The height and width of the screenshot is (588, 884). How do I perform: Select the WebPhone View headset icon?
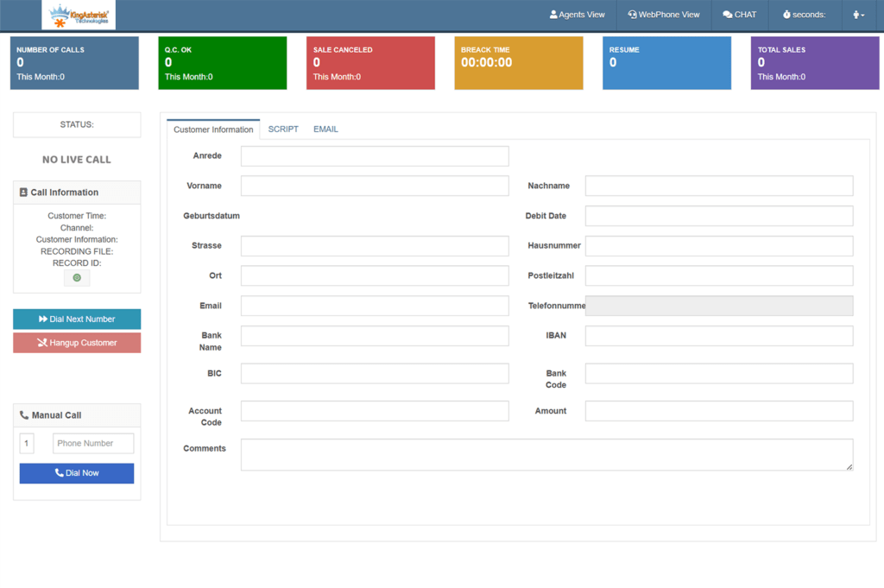click(632, 14)
